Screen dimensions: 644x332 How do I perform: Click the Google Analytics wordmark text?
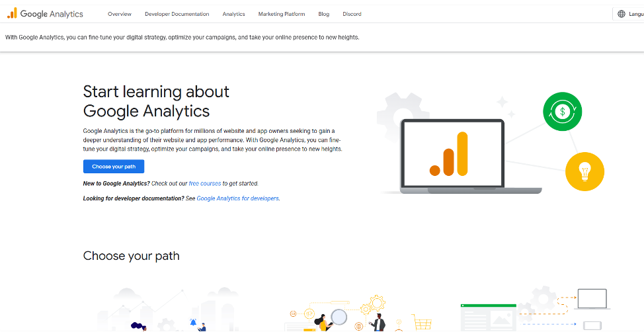point(52,14)
